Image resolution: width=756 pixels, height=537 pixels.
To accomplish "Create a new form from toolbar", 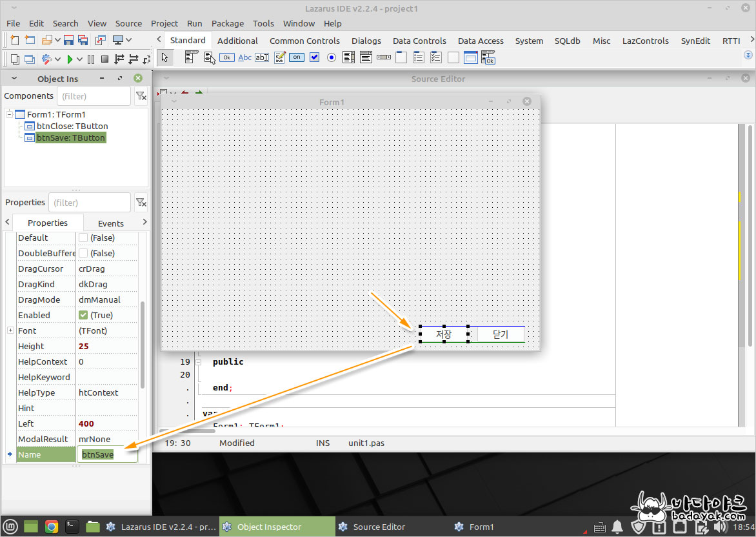I will 30,40.
